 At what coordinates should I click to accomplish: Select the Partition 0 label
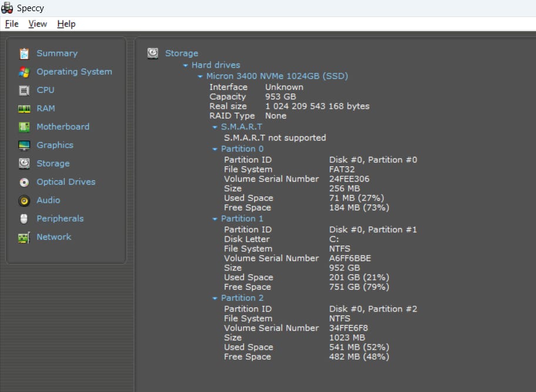click(x=242, y=149)
